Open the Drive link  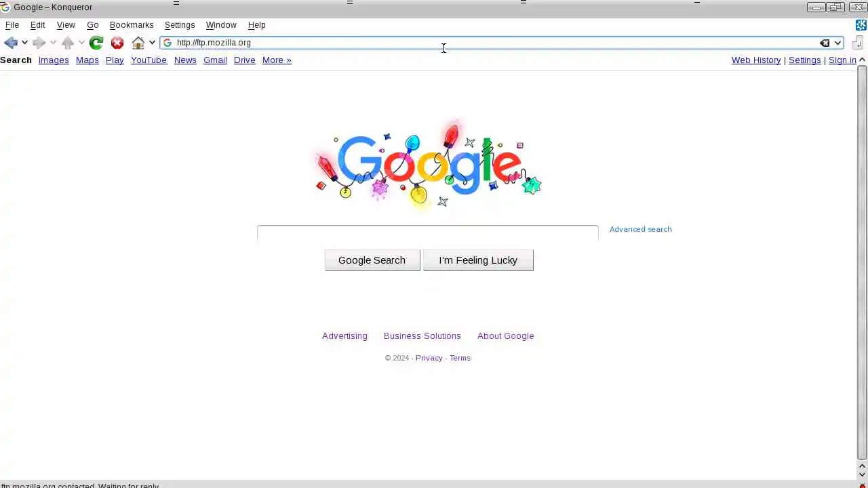[245, 60]
